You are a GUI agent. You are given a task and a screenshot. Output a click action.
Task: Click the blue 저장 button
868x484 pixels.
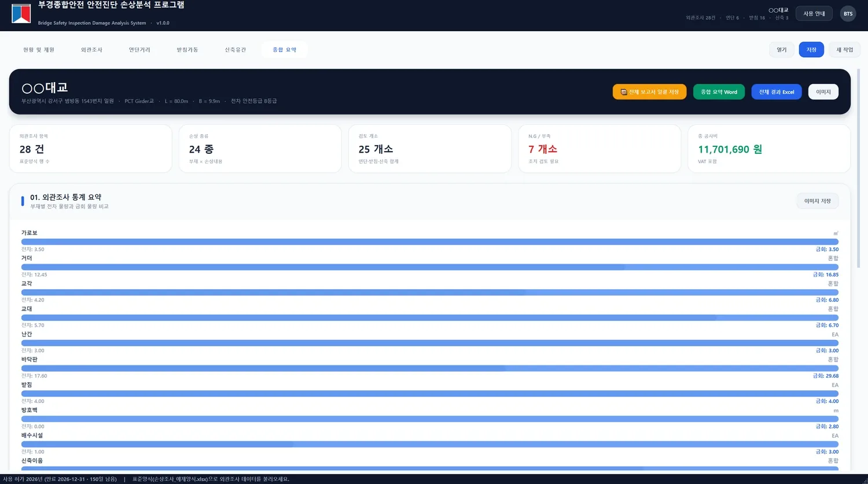click(811, 50)
